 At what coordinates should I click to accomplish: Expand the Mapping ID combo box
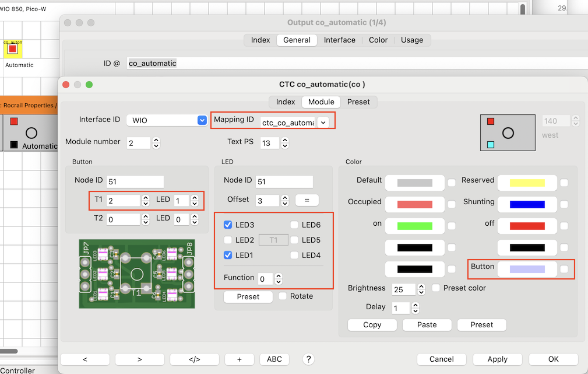pyautogui.click(x=323, y=122)
